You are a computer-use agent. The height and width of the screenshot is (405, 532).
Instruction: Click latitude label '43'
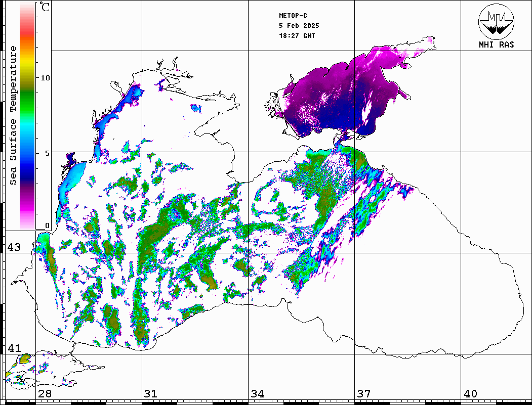(14, 247)
